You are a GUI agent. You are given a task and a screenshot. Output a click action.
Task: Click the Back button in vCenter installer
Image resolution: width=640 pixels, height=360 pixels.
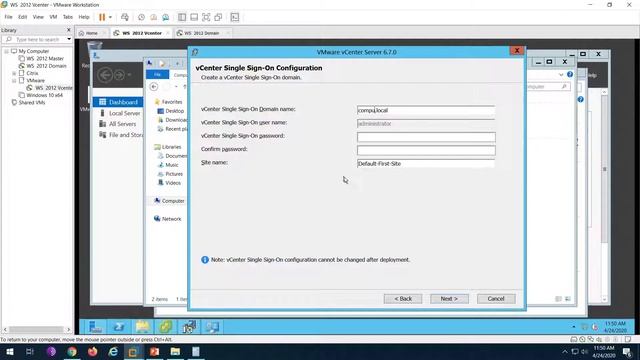[403, 299]
